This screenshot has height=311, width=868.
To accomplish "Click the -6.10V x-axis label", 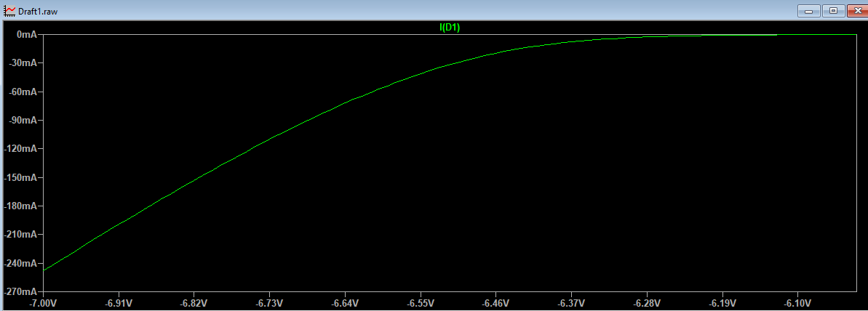I will tap(797, 304).
